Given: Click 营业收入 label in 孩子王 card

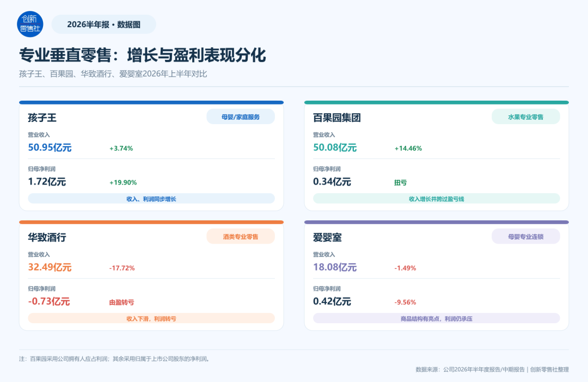Looking at the screenshot, I should click(x=39, y=134).
